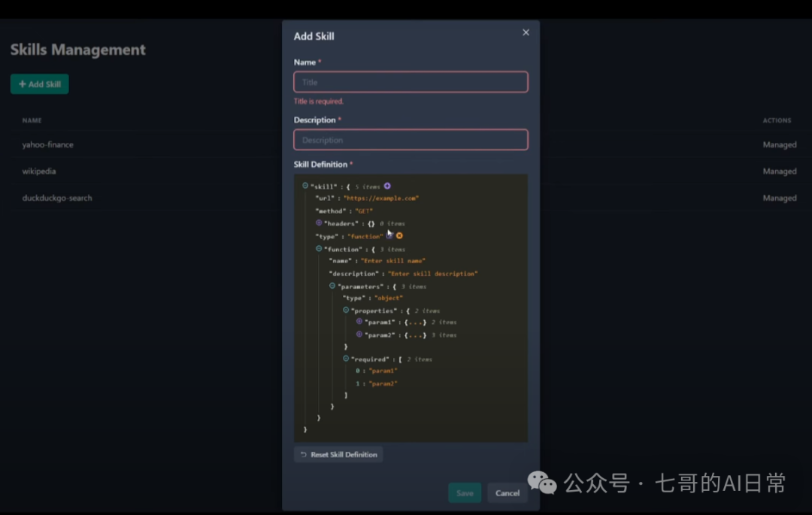The width and height of the screenshot is (812, 515).
Task: Select the "object" type value
Action: click(389, 298)
